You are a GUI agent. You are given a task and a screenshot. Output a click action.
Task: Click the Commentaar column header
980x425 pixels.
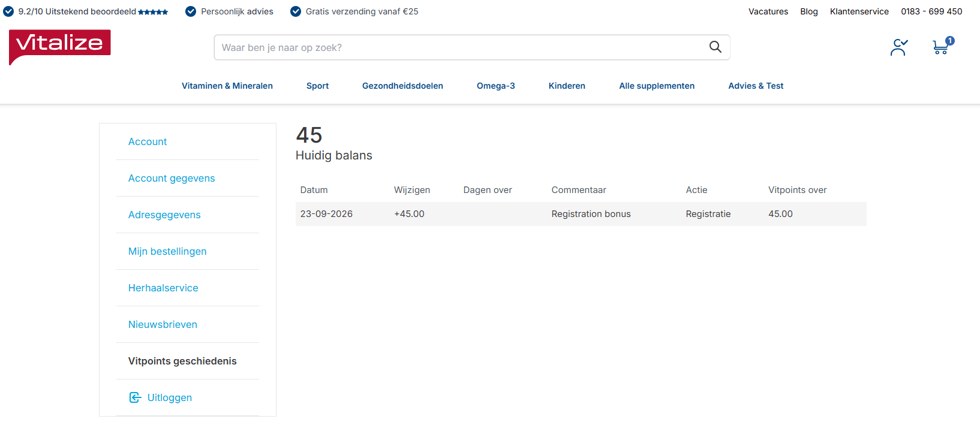coord(579,190)
